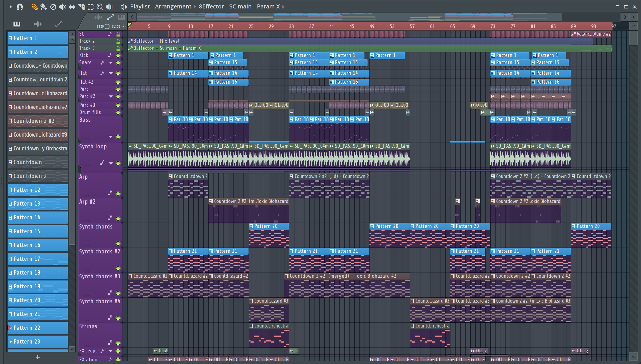Viewport: 641px width, 364px height.
Task: Click bar 73 on the timeline ruler
Action: pyautogui.click(x=493, y=26)
